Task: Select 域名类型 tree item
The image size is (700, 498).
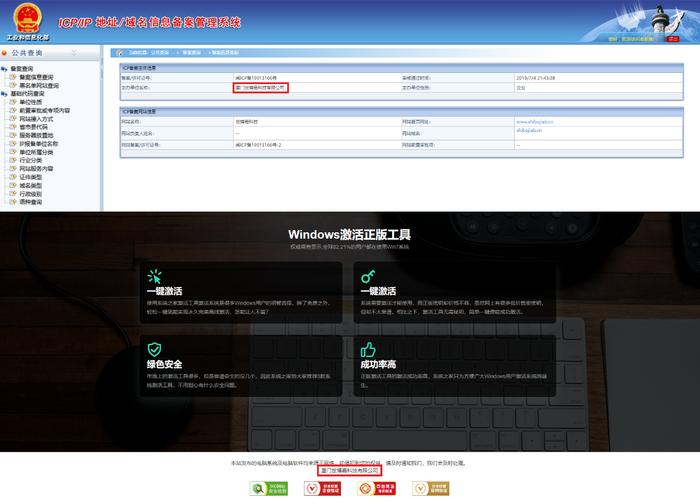Action: (x=30, y=186)
